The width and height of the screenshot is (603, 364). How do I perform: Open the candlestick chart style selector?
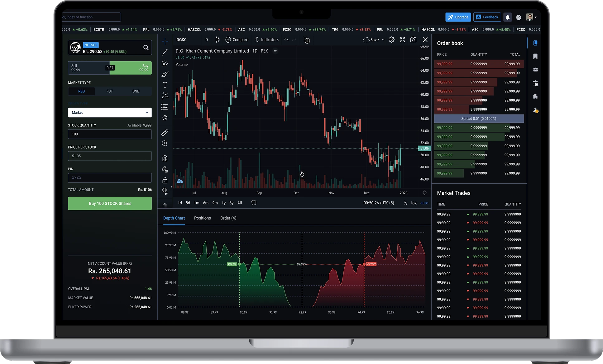(x=218, y=40)
